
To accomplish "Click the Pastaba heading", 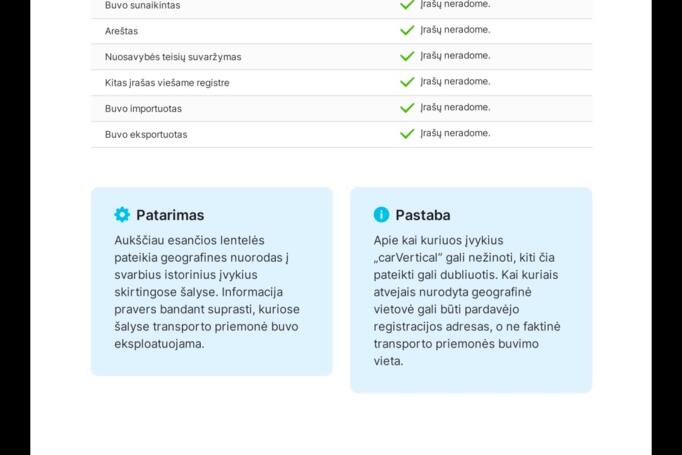I will click(x=422, y=215).
